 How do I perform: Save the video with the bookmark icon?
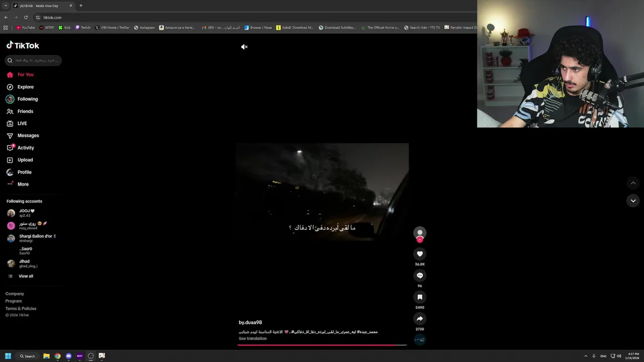(x=420, y=297)
